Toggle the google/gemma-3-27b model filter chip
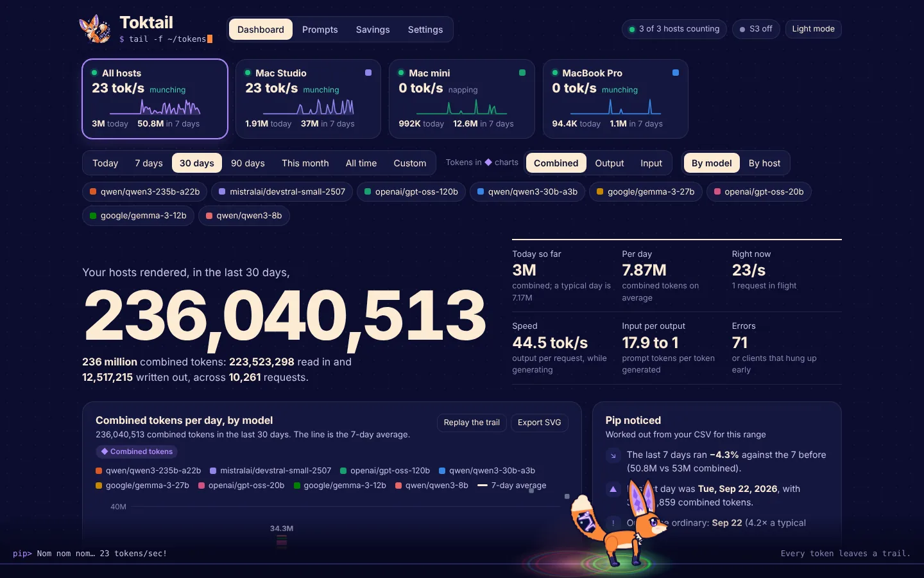This screenshot has height=578, width=924. [x=646, y=191]
